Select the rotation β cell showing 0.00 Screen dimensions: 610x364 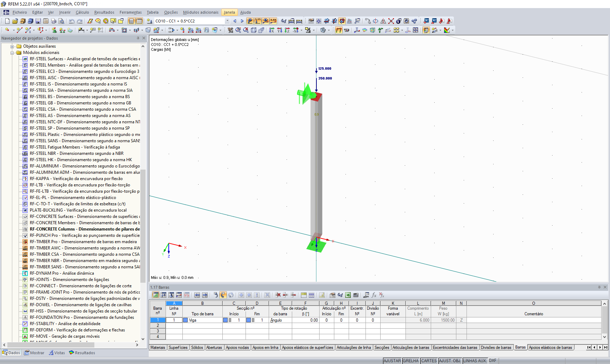306,320
